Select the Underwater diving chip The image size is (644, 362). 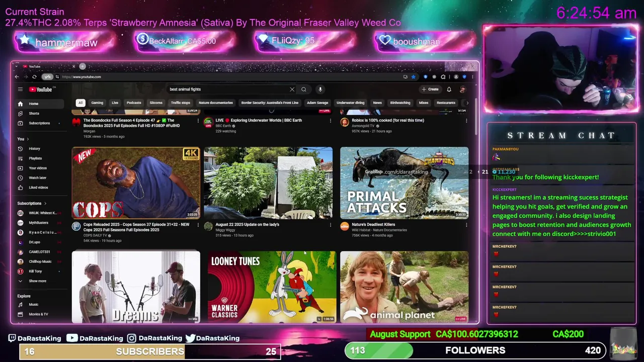[x=350, y=103]
